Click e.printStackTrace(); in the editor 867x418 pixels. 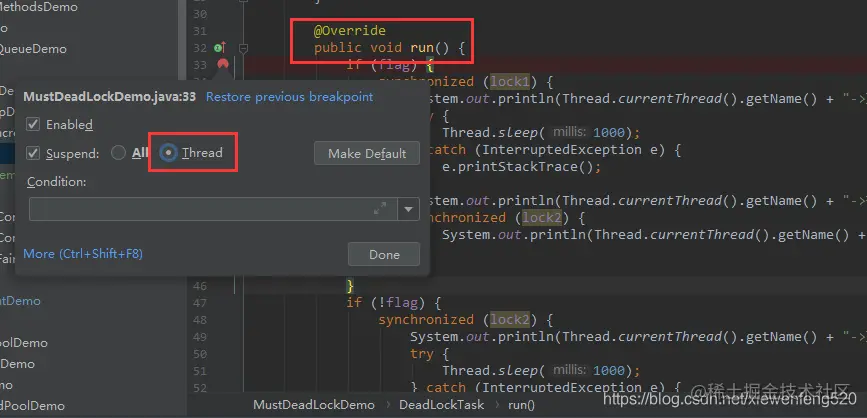tap(521, 166)
